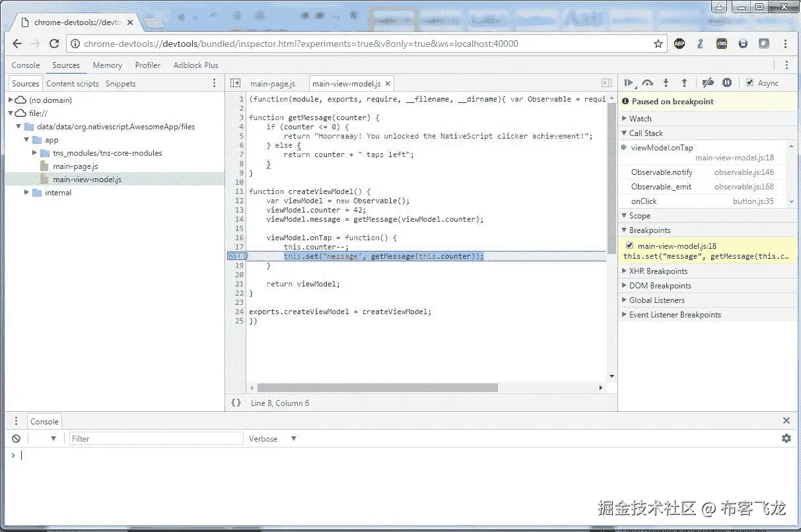The height and width of the screenshot is (532, 801).
Task: Toggle pause on exceptions icon
Action: tap(727, 83)
